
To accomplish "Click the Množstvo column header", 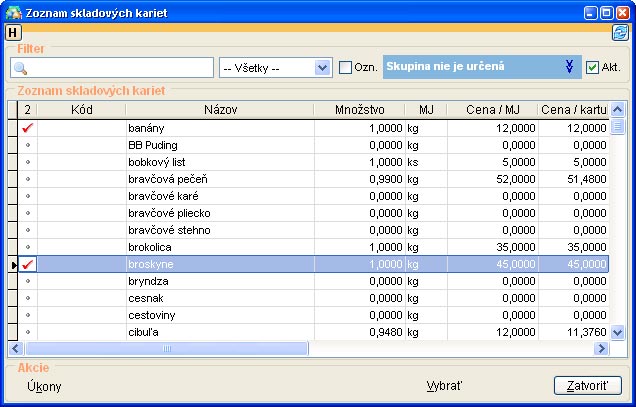I will click(x=360, y=109).
